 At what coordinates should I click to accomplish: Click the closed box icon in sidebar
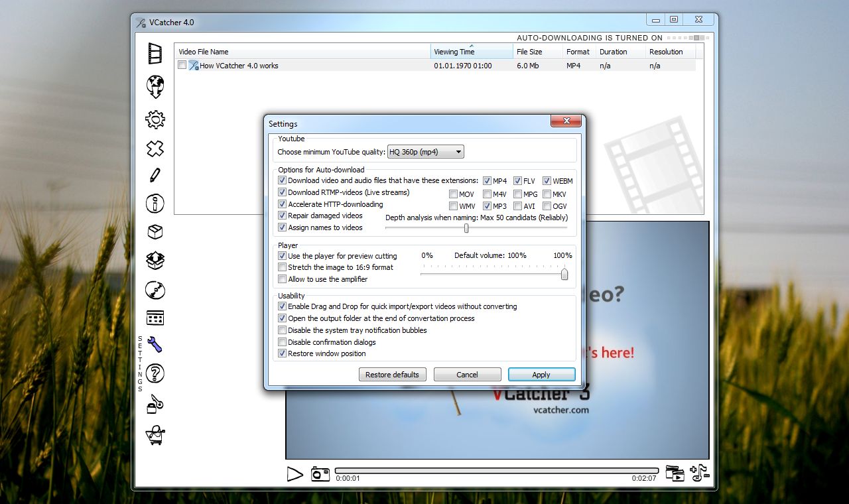[x=155, y=231]
